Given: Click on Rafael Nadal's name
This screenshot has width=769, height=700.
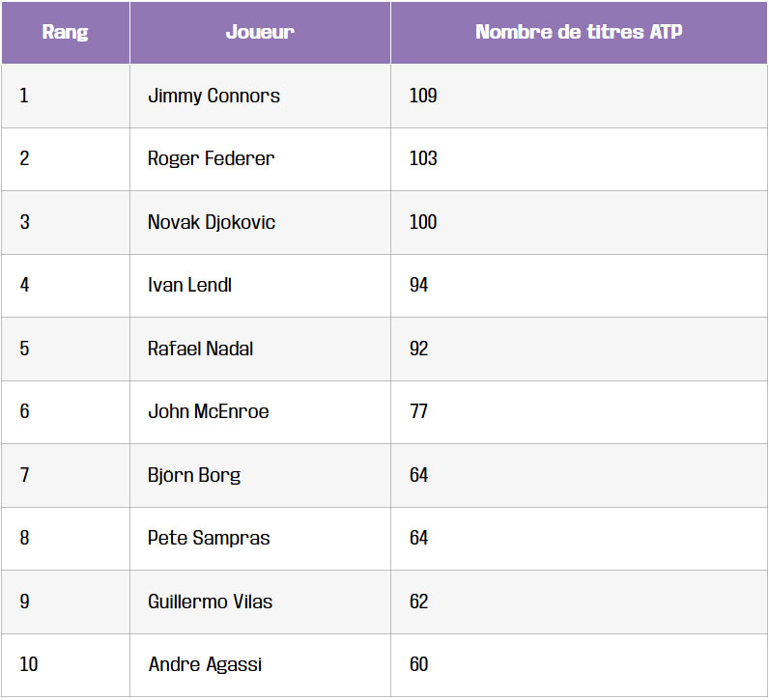Looking at the screenshot, I should click(x=200, y=349).
